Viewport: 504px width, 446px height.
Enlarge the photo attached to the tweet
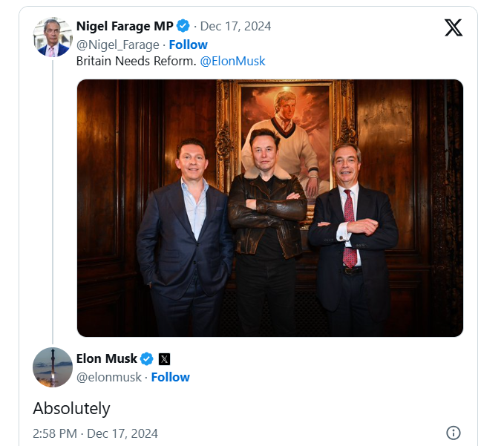point(270,209)
